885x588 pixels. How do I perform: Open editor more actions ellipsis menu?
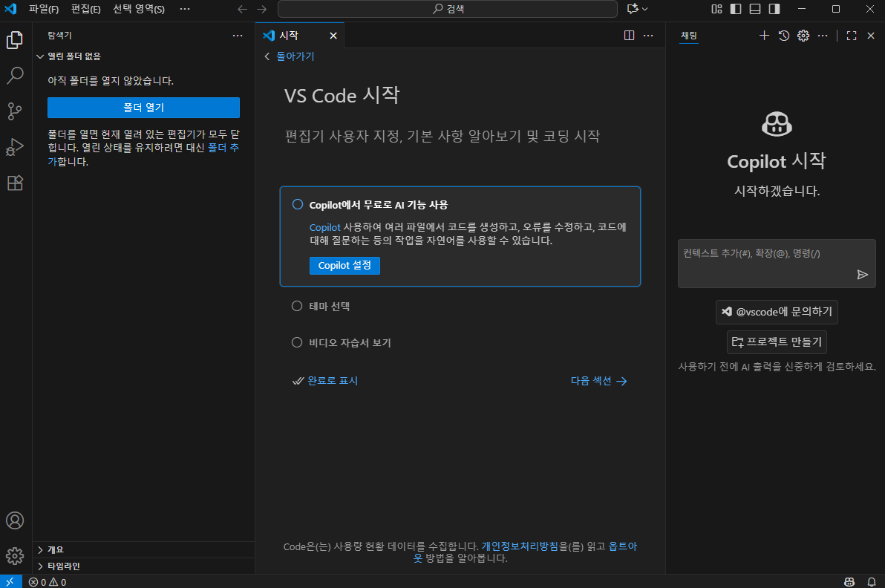(648, 36)
